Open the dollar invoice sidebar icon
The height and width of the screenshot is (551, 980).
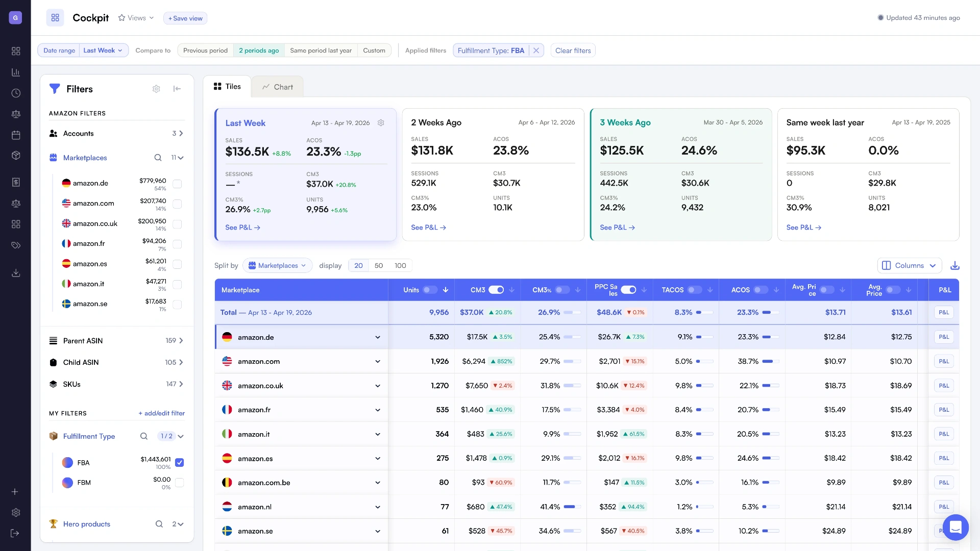tap(16, 182)
